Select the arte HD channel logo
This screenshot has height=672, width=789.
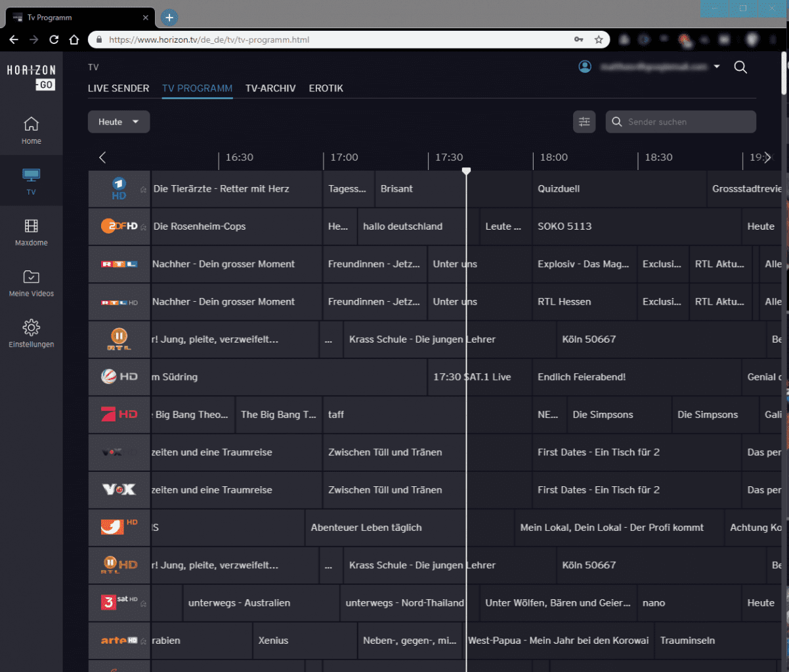coord(119,640)
